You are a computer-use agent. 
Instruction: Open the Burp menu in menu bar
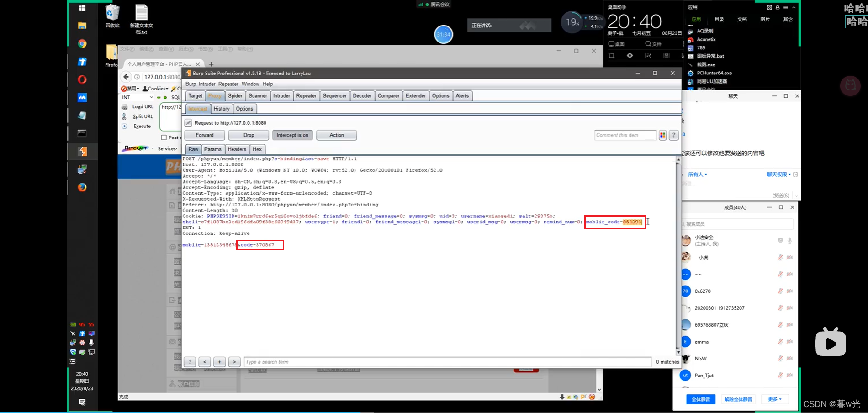(x=191, y=84)
